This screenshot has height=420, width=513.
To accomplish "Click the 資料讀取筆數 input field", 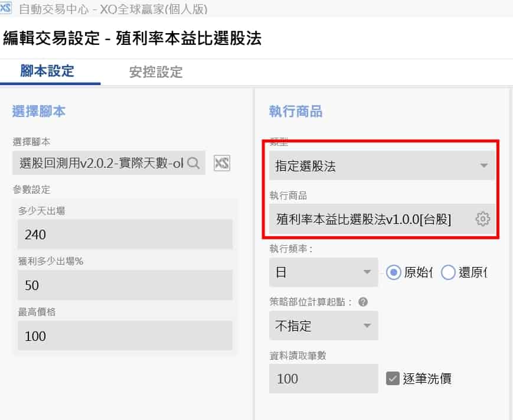I will coord(323,378).
